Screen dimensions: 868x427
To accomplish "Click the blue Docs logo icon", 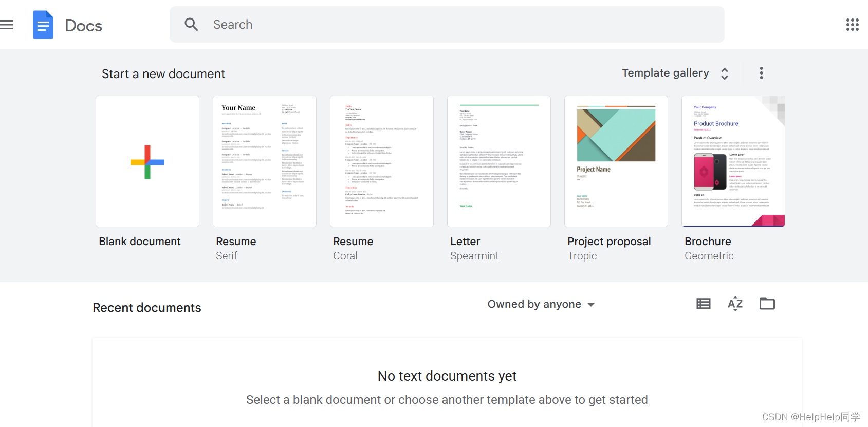I will (43, 25).
